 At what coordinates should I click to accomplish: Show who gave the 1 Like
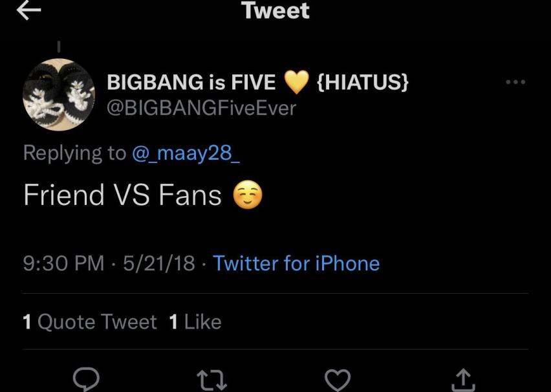[195, 322]
